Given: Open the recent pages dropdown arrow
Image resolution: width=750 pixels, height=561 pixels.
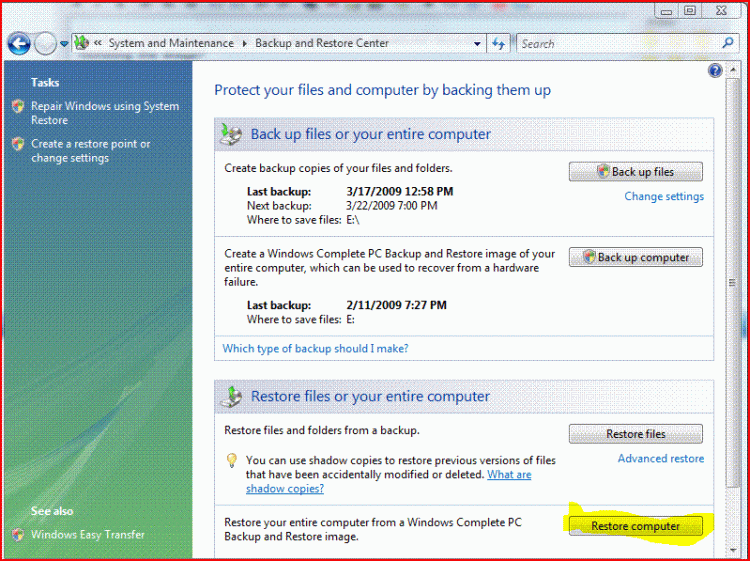Looking at the screenshot, I should tap(64, 44).
